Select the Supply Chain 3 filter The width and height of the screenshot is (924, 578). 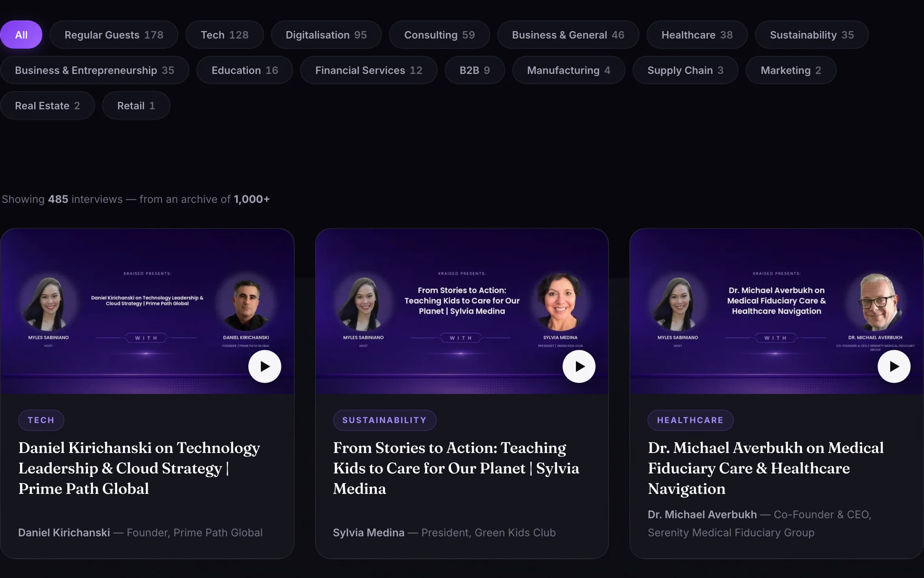685,70
